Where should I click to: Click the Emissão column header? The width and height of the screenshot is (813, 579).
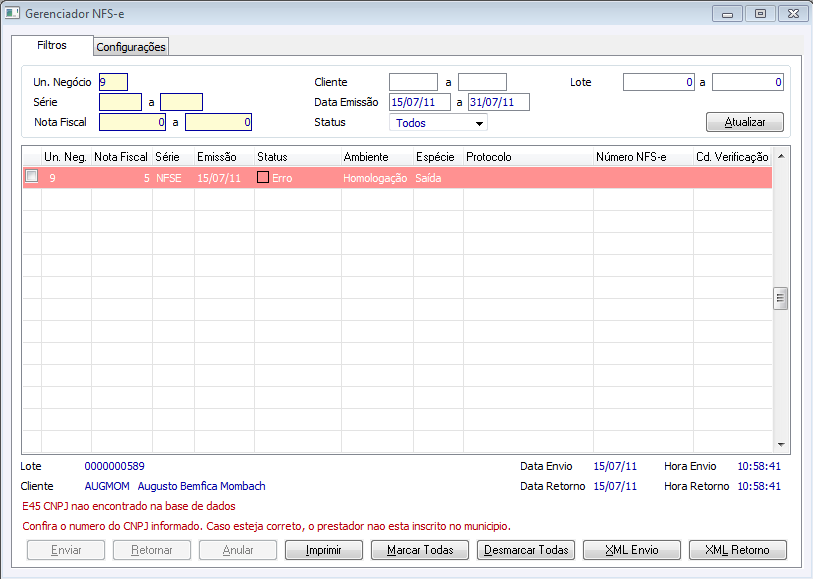pos(224,157)
